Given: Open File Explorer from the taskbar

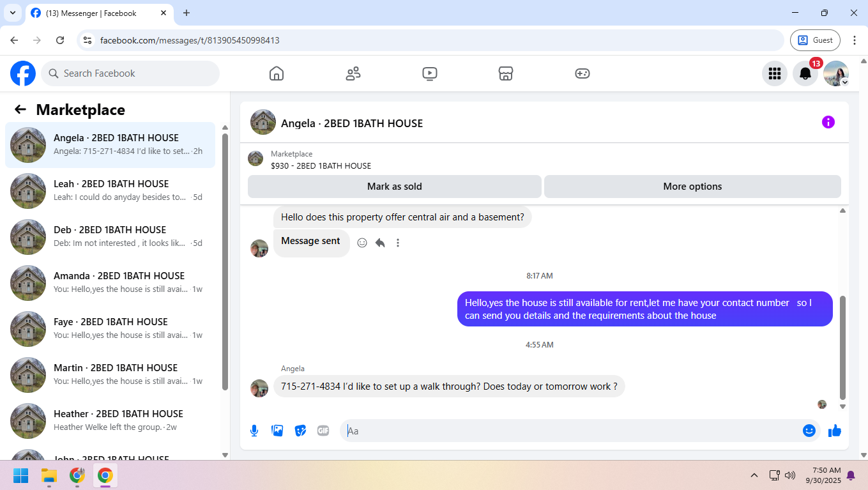Looking at the screenshot, I should click(x=49, y=475).
